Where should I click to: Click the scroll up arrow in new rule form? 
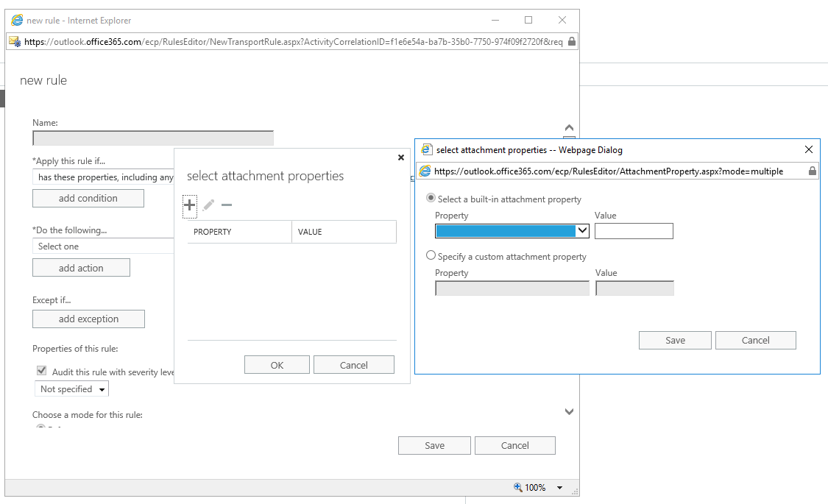click(x=569, y=128)
